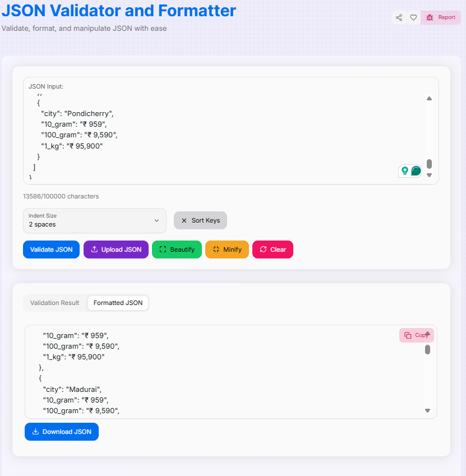Open the Formatted JSON tab
Image resolution: width=466 pixels, height=476 pixels.
pyautogui.click(x=118, y=303)
